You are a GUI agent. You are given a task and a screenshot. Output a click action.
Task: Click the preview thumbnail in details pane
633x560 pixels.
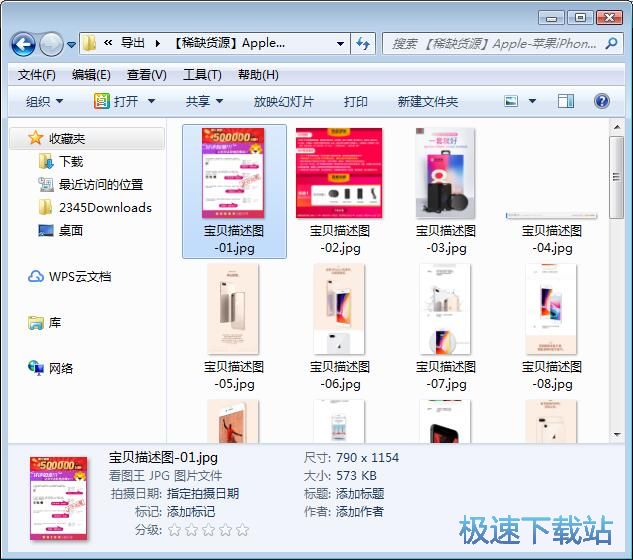59,499
